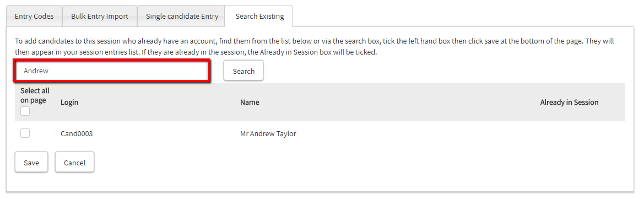Screen dimensions: 644x199
Task: Go to Single candidate Entry tab
Action: 182,17
